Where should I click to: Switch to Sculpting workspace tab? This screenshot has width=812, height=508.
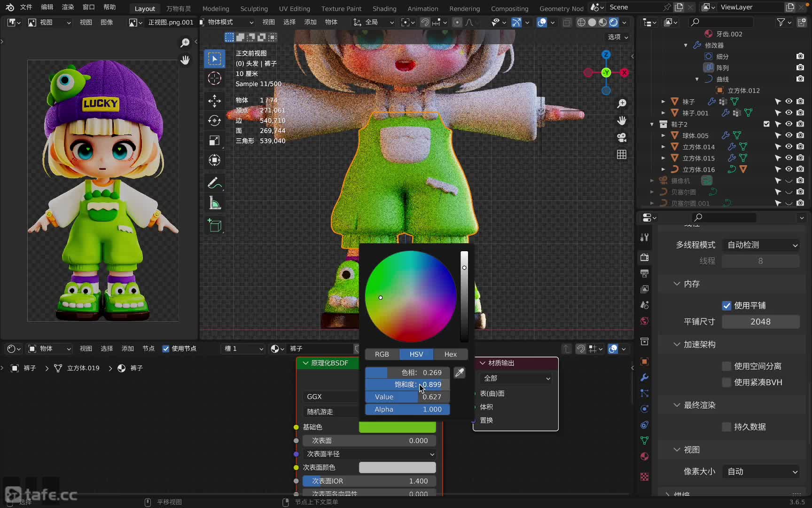click(254, 8)
